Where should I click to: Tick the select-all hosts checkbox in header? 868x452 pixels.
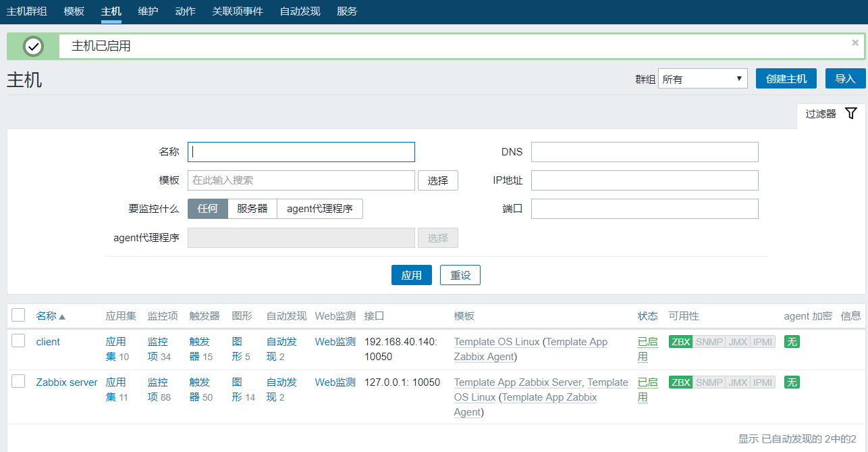[x=18, y=315]
